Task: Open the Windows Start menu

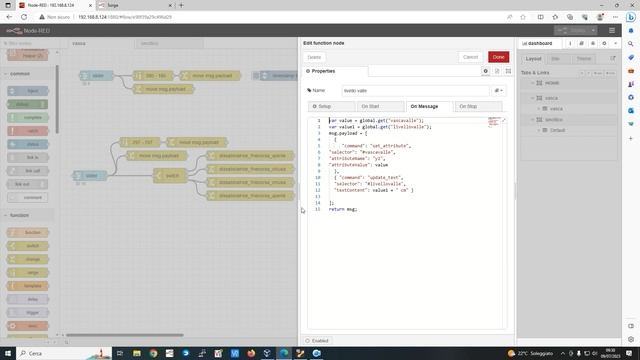Action: (x=8, y=353)
